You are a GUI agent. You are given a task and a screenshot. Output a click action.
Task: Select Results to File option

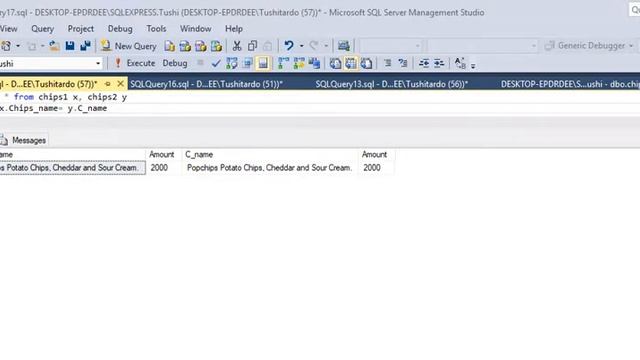(367, 63)
